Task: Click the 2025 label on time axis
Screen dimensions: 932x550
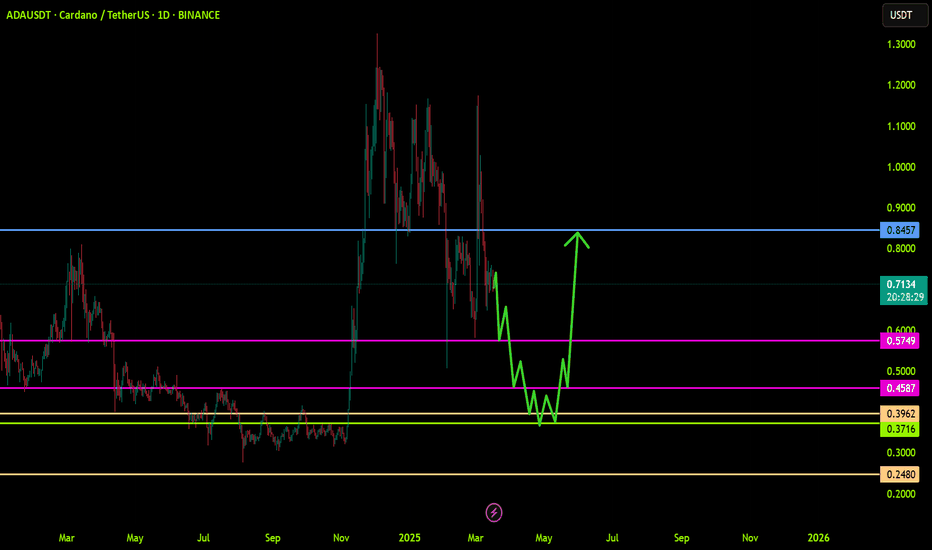Action: (x=410, y=538)
